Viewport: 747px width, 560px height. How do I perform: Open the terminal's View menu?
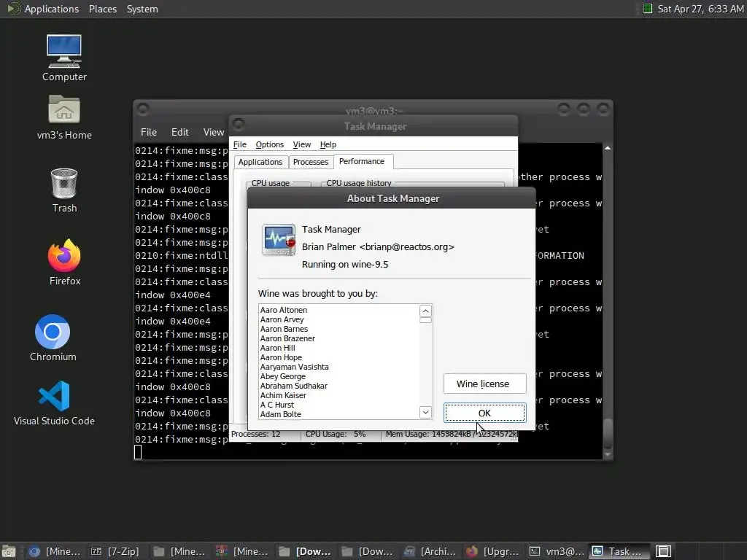[x=214, y=132]
